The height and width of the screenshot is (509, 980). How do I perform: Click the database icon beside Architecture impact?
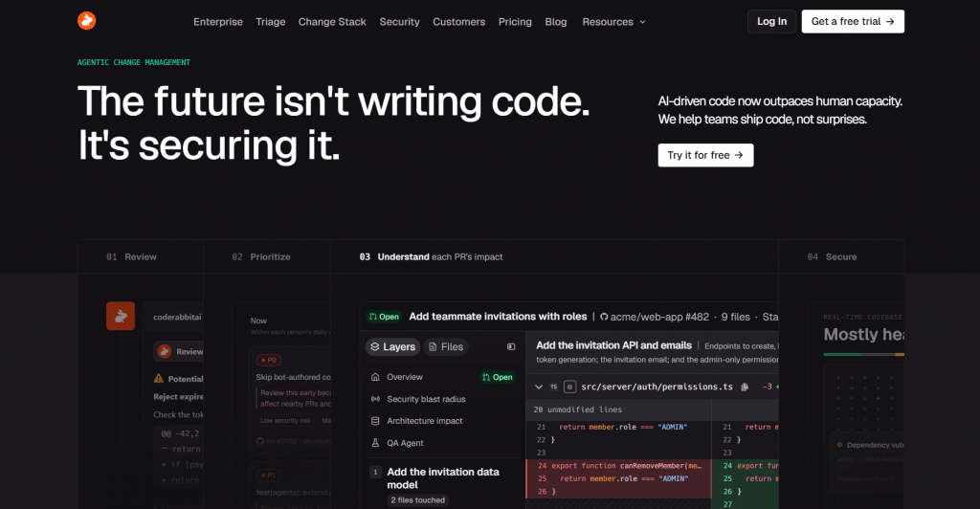375,421
